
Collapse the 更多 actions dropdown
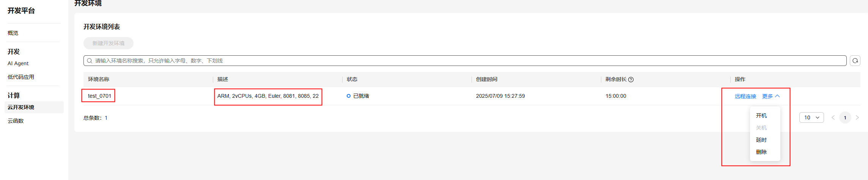[x=771, y=96]
